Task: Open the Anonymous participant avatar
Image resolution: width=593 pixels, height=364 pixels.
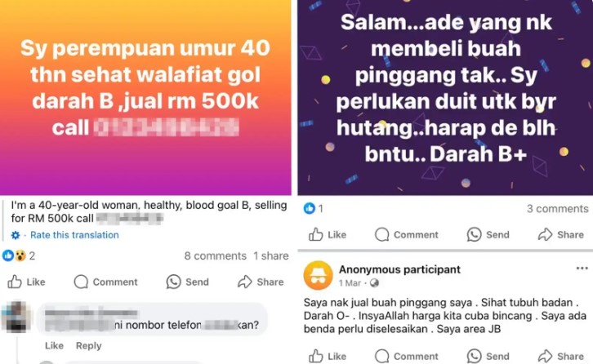Action: [318, 275]
